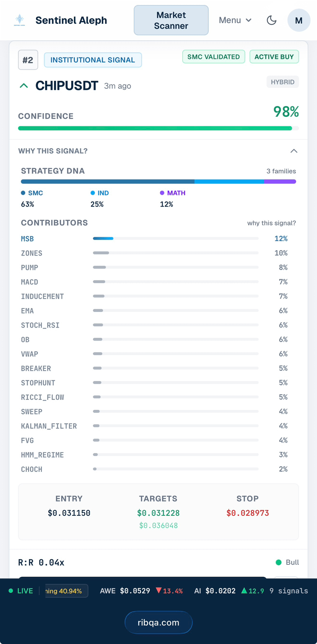317x644 pixels.
Task: Click the LIVE status indicator
Action: click(21, 591)
